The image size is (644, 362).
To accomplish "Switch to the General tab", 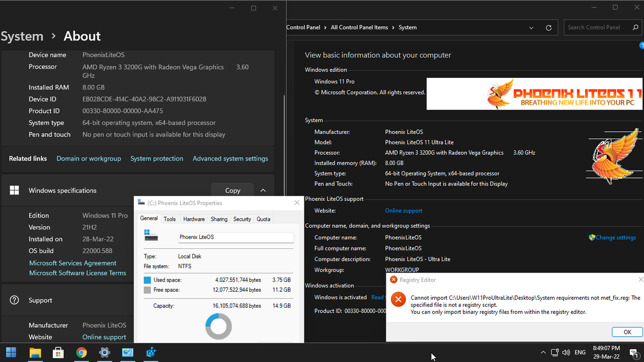I will coord(149,219).
